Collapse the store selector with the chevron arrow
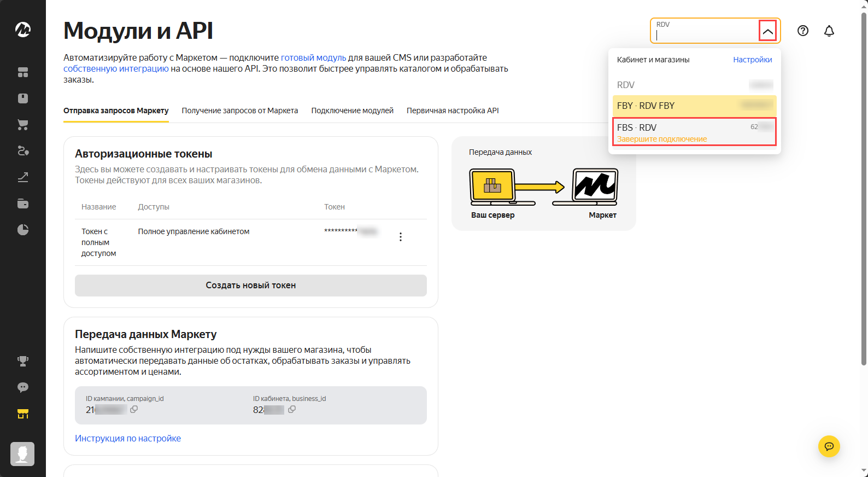The height and width of the screenshot is (477, 868). [x=767, y=31]
